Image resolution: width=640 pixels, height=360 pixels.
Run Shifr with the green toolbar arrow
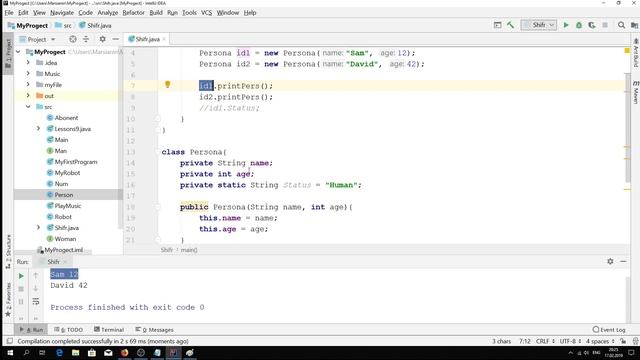click(566, 25)
